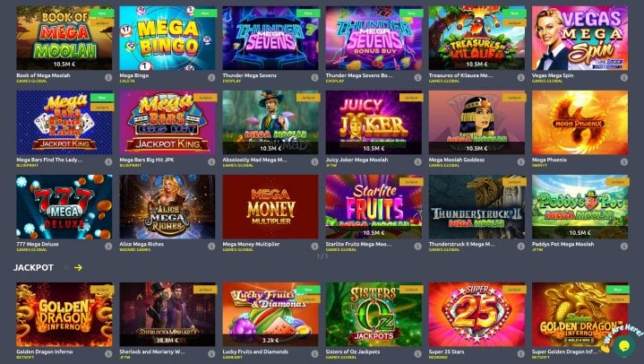Open info icon for Juicy Joker Mega Moolah
The height and width of the screenshot is (364, 644).
pos(417,161)
